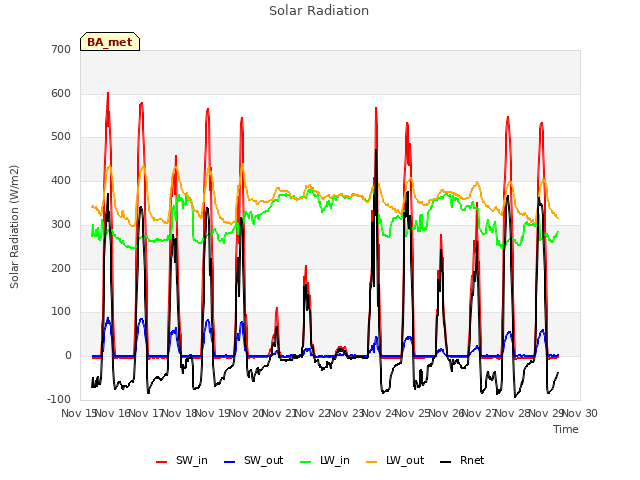Toggle the Rnet legend entry
This screenshot has width=640, height=480.
[x=462, y=460]
